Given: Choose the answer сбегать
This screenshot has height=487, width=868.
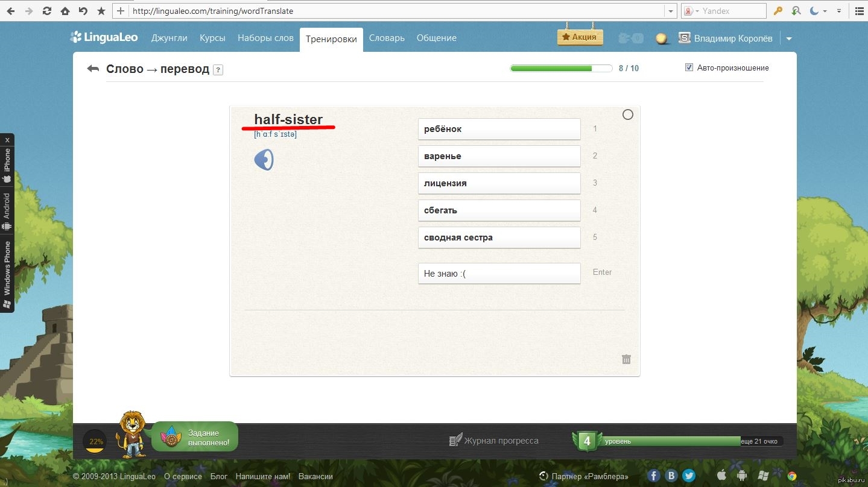Looking at the screenshot, I should tap(499, 210).
